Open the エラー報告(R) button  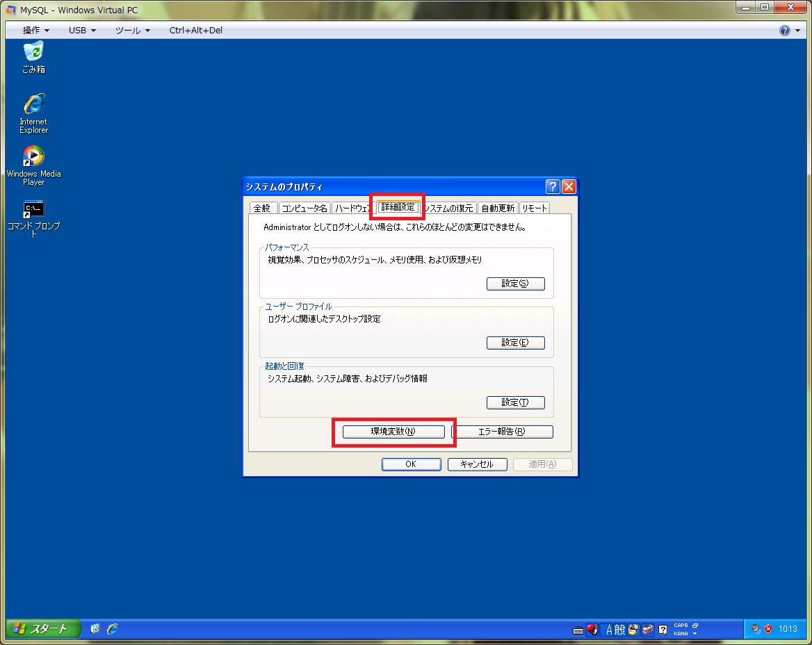pos(503,432)
